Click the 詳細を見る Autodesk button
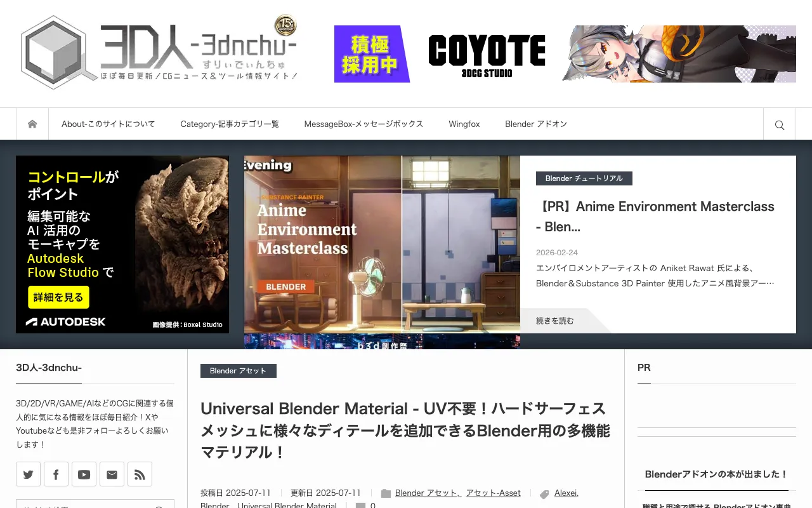This screenshot has width=812, height=508. 58,297
